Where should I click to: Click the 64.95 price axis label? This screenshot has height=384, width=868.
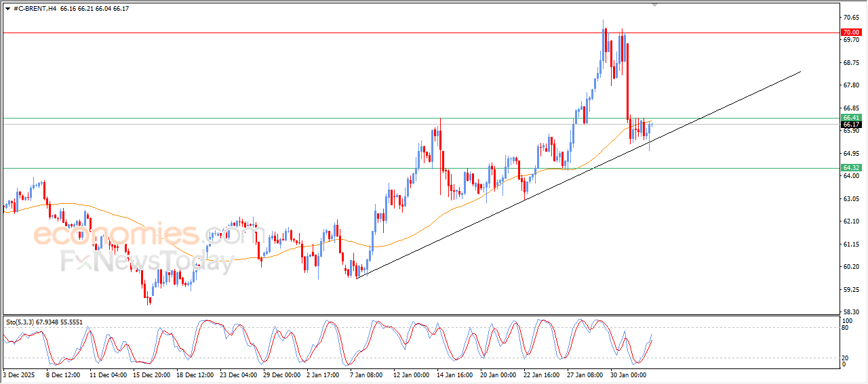(x=851, y=153)
